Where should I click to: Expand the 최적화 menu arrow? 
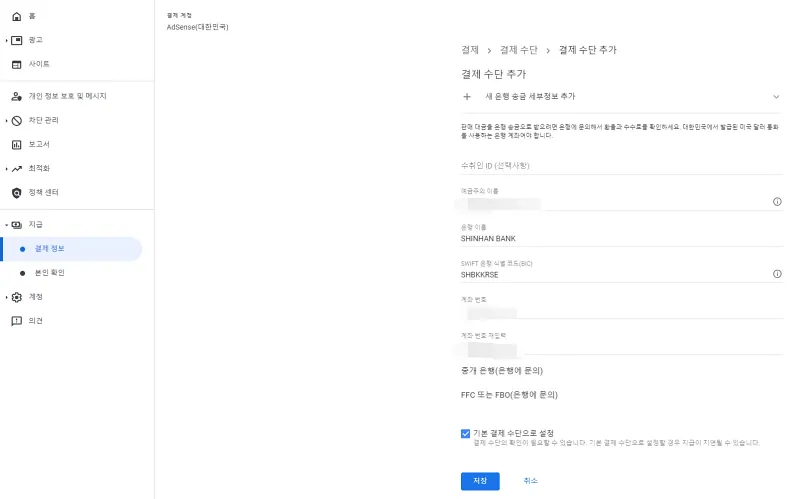[x=6, y=168]
